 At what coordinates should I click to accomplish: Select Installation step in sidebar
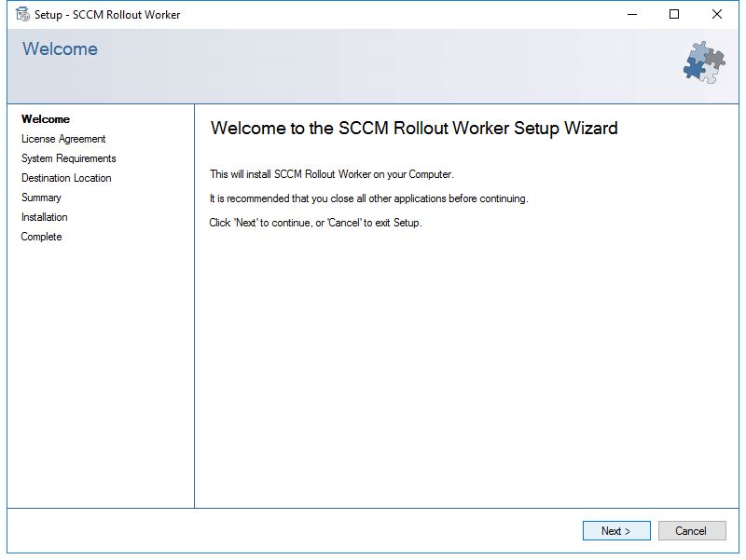click(x=44, y=217)
